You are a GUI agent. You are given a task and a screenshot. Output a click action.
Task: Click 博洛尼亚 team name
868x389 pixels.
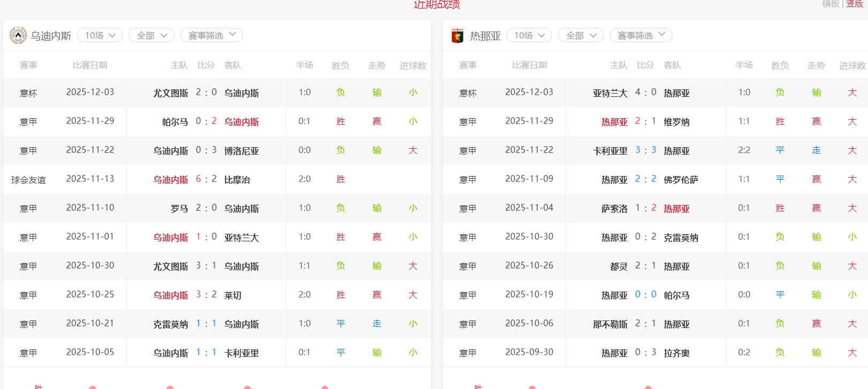coord(241,151)
